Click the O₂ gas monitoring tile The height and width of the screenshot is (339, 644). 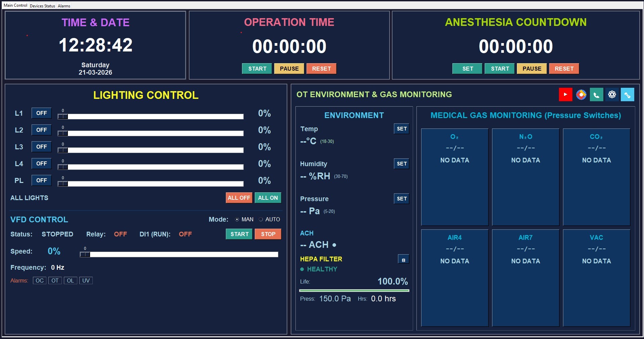tap(454, 177)
